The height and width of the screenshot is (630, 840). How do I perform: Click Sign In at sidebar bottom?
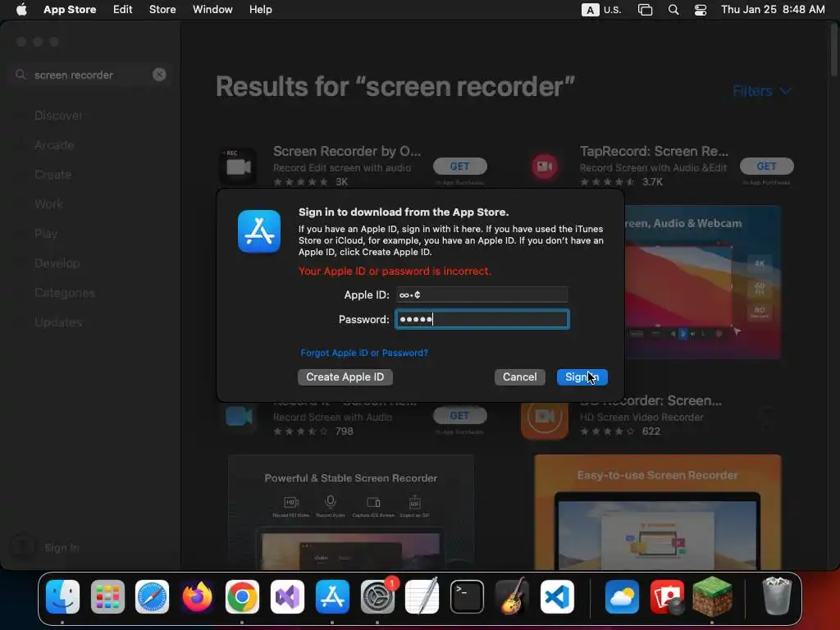(62, 547)
